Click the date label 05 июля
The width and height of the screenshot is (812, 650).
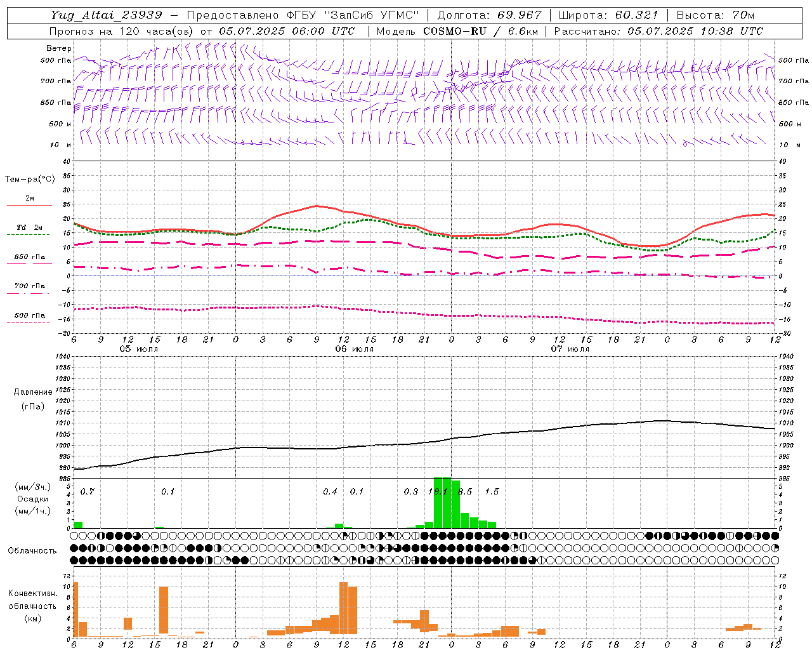139,349
